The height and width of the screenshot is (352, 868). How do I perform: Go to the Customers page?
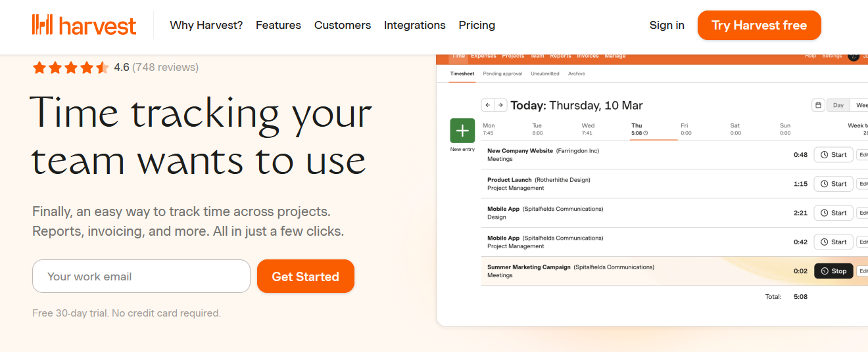pos(343,25)
